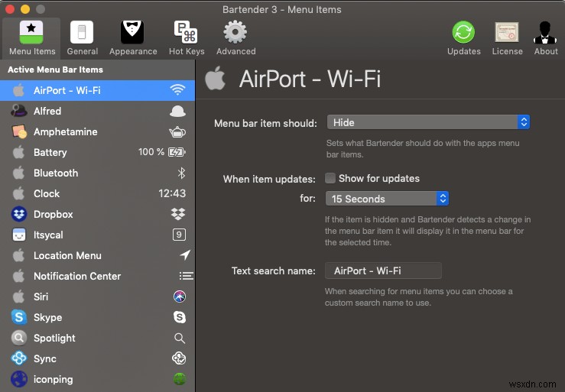This screenshot has height=392, width=565.
Task: Click the large Apple logo in header
Action: click(x=215, y=78)
